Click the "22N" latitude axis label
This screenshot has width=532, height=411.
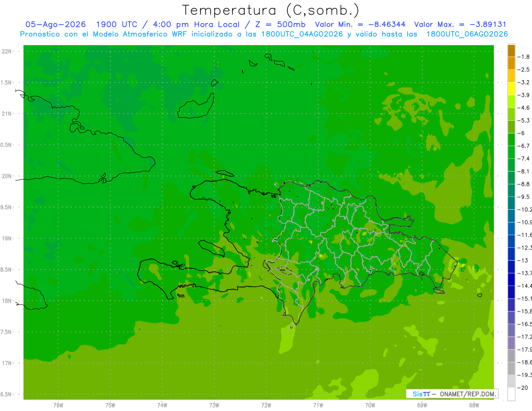(x=7, y=51)
